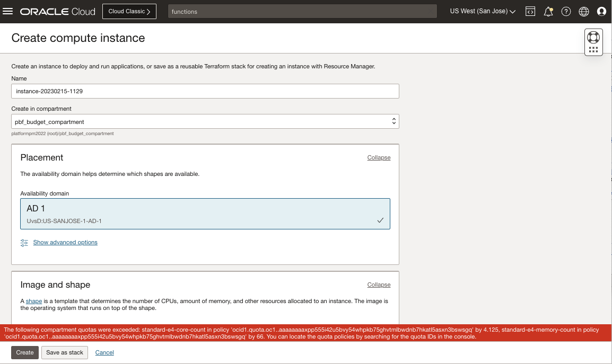The image size is (612, 364).
Task: Open the US West region menu
Action: click(x=482, y=11)
